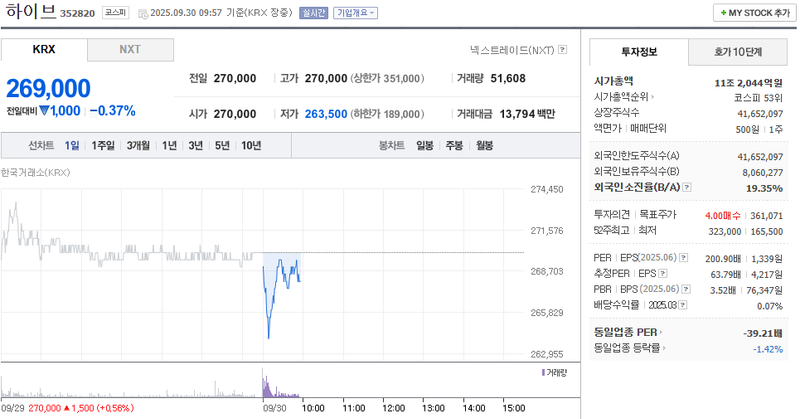Click the MY STOCK 추가 button
The height and width of the screenshot is (419, 800).
point(752,13)
